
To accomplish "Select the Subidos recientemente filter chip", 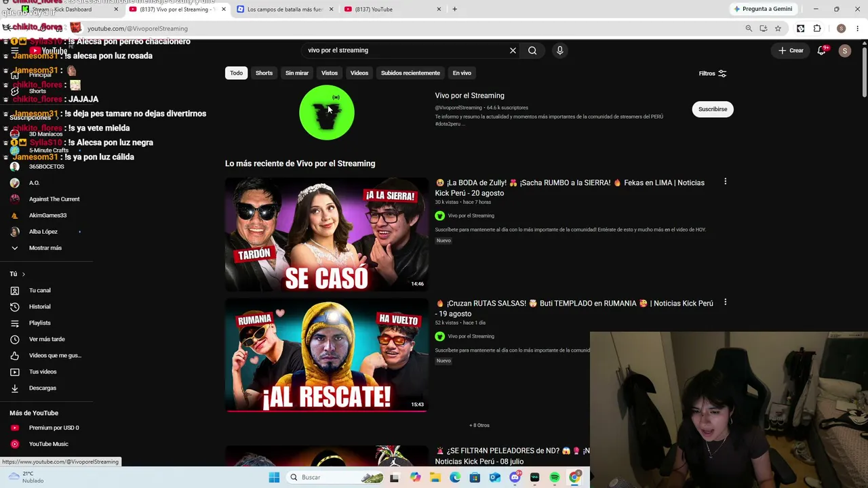I will [x=410, y=73].
